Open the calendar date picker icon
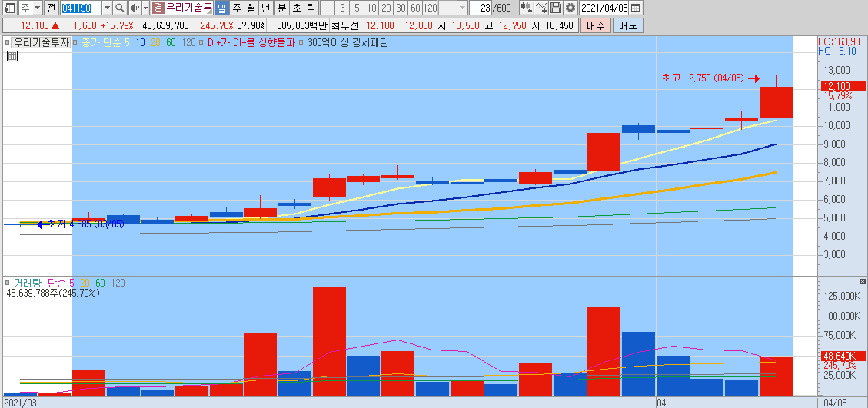The width and height of the screenshot is (868, 408). (x=637, y=8)
